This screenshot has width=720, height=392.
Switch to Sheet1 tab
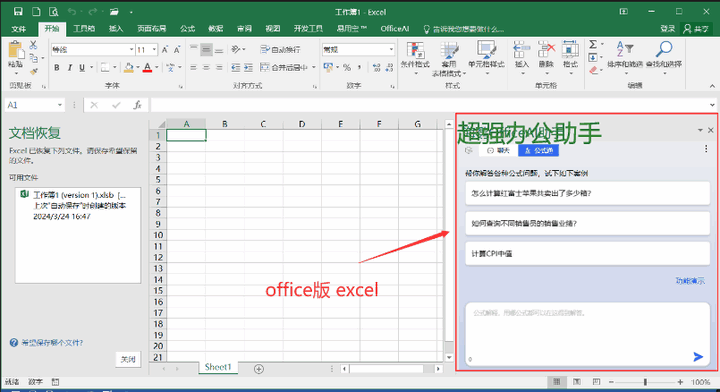218,367
